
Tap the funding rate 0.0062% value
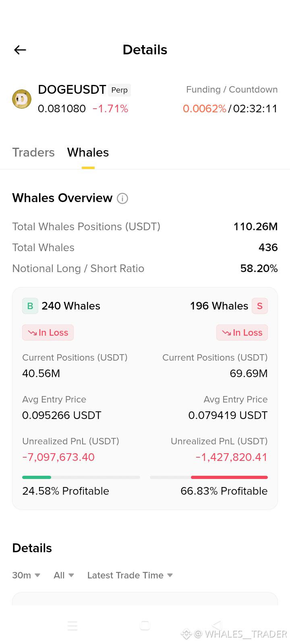click(x=205, y=109)
